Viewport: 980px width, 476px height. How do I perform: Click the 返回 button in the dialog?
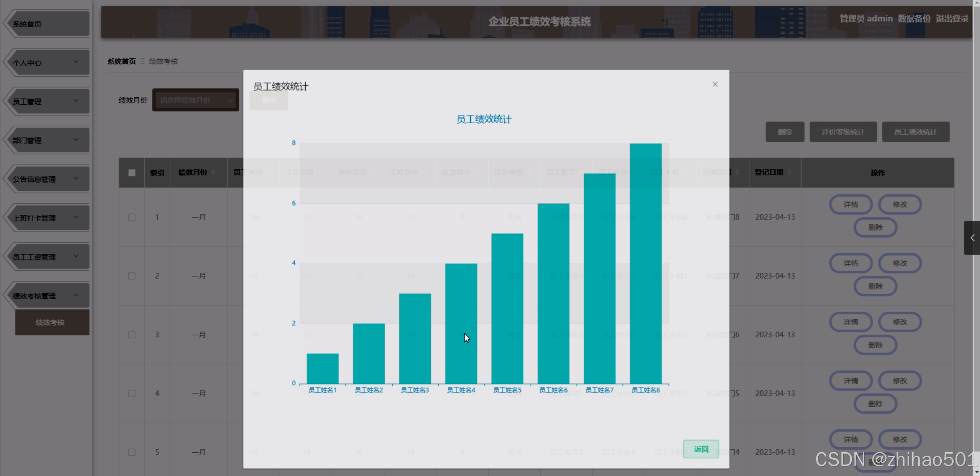coord(701,449)
